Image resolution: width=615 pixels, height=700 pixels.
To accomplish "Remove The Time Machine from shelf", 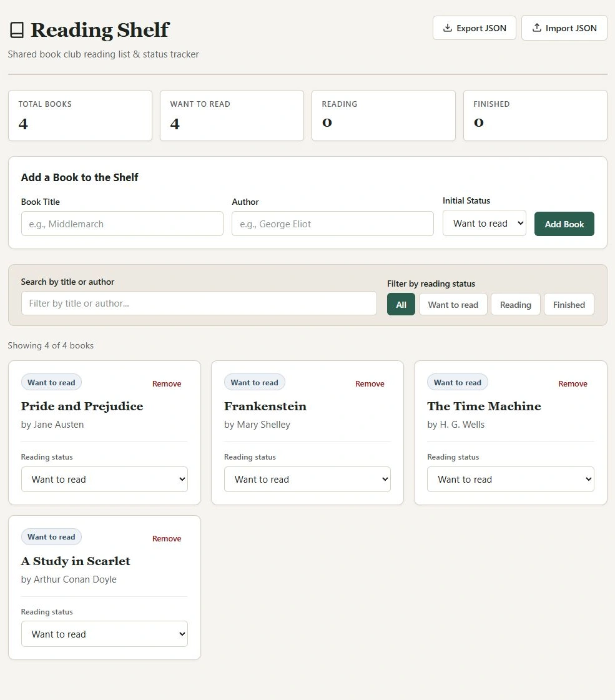I will pos(573,383).
